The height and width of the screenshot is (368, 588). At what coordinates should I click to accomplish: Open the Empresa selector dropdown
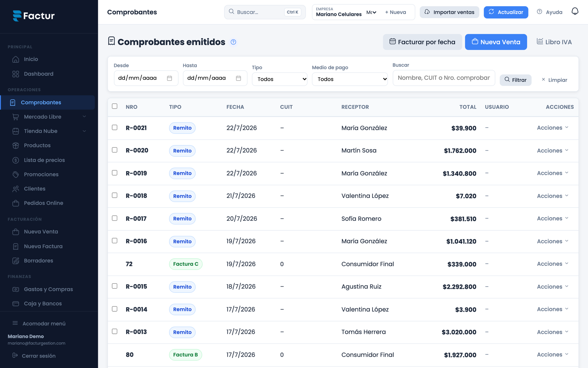click(x=371, y=13)
